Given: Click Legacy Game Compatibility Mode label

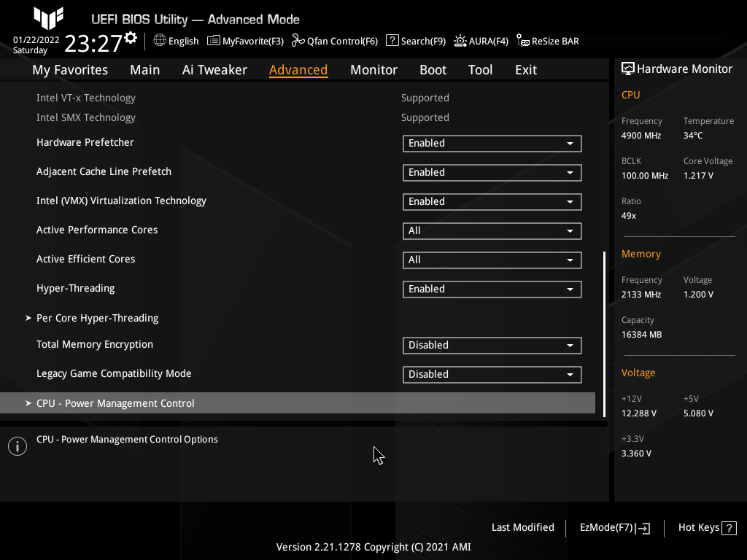Looking at the screenshot, I should click(x=114, y=373).
